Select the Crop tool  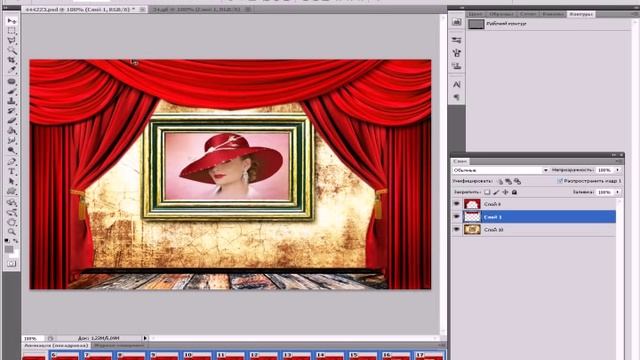click(x=12, y=60)
